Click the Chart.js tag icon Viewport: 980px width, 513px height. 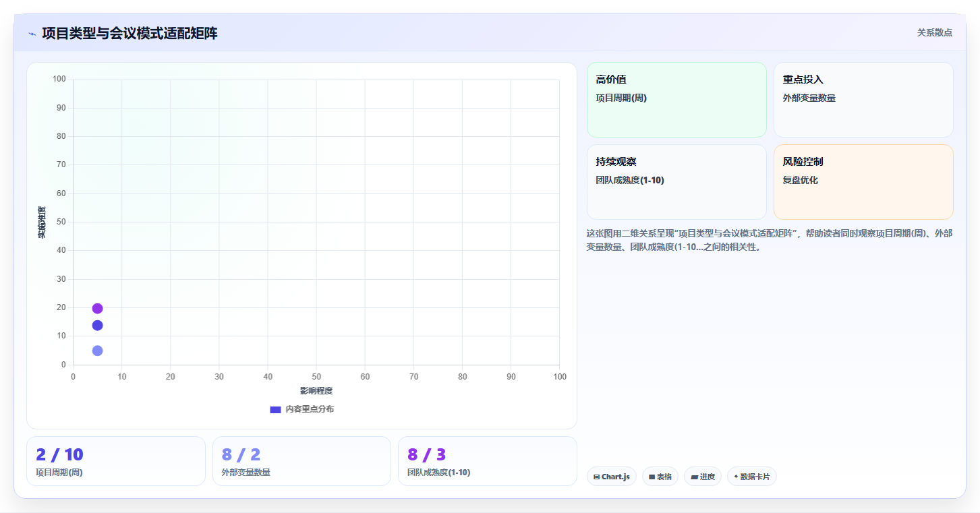(597, 477)
